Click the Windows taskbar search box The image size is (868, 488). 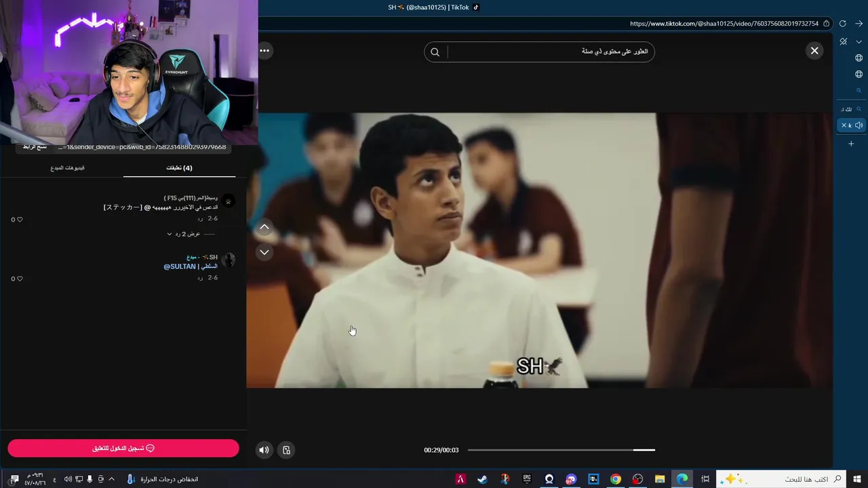(781, 479)
